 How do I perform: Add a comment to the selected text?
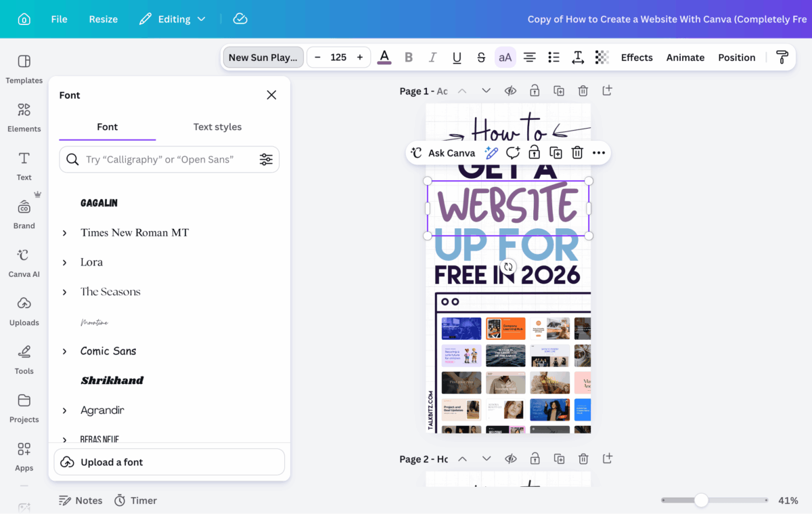(513, 153)
